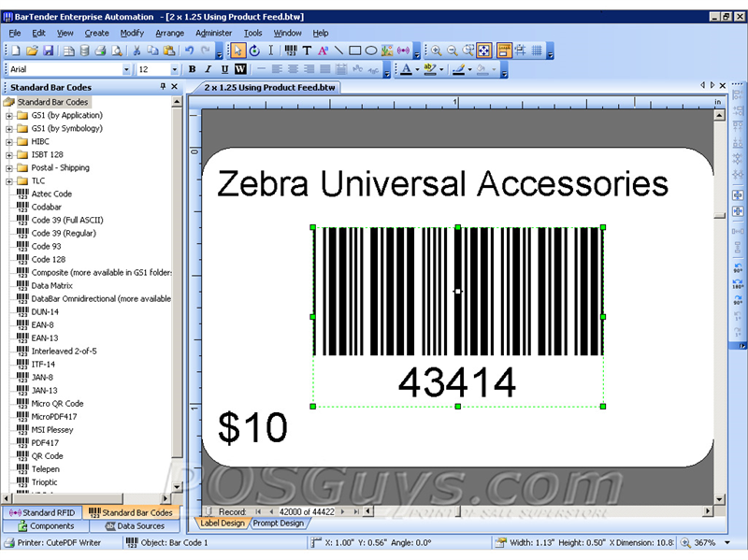
Task: Click the Cut scissors icon
Action: (x=137, y=50)
